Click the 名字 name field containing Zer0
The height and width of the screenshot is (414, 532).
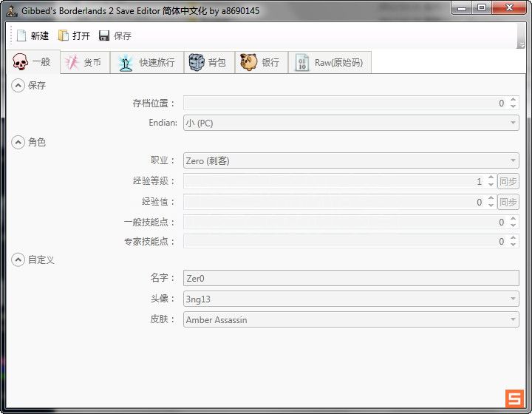click(x=351, y=278)
